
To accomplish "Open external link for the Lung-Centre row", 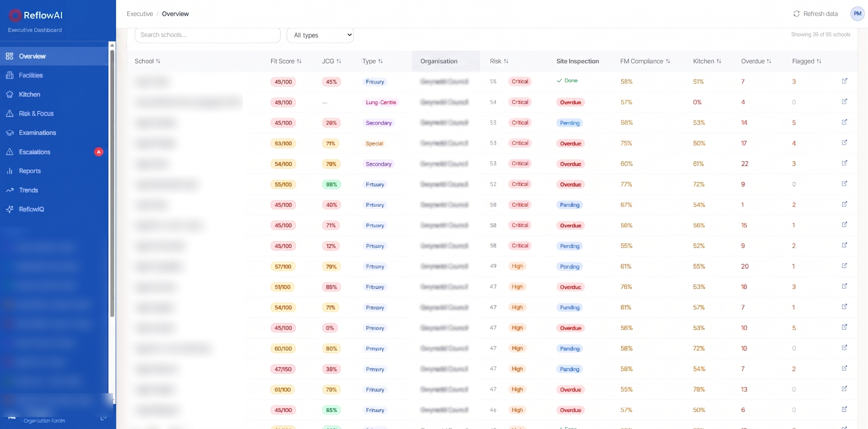I will pyautogui.click(x=844, y=101).
